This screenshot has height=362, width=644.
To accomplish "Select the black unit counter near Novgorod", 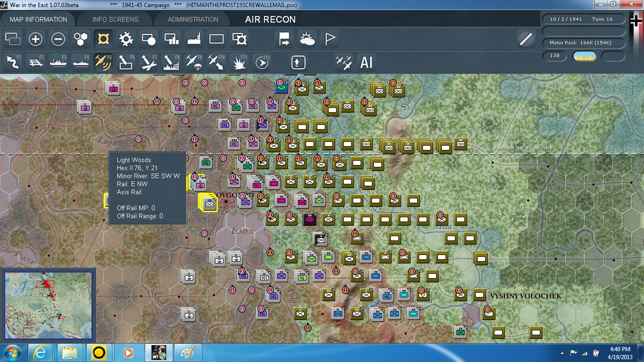I will coord(310,219).
